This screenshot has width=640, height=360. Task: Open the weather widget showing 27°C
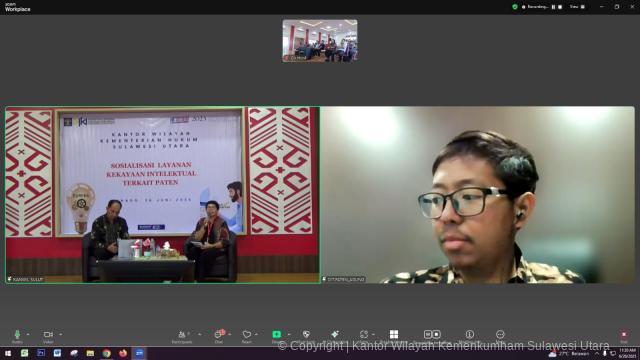click(569, 354)
